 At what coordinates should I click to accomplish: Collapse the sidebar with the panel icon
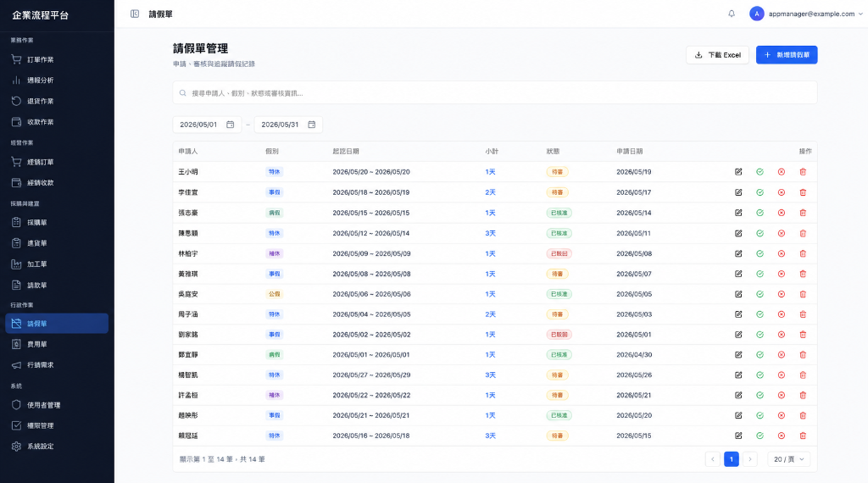coord(135,14)
